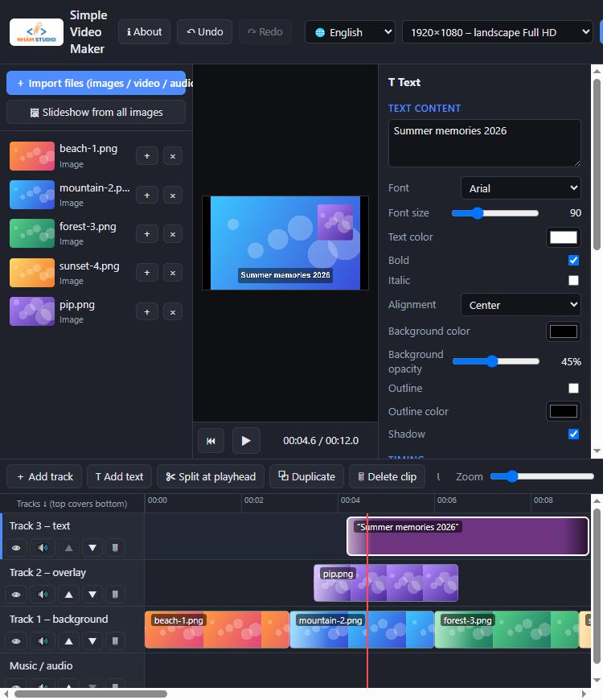Viewport: 603px width, 700px height.
Task: Remove beach-1.png from media list
Action: point(173,156)
